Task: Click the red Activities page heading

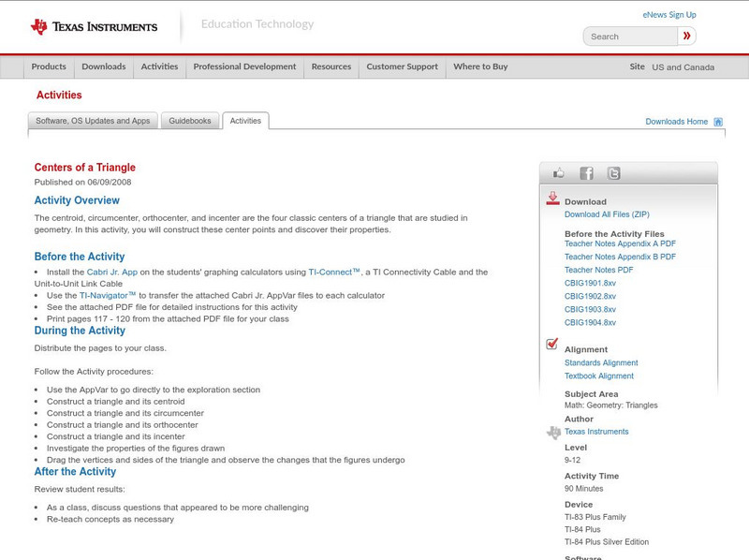Action: click(59, 96)
